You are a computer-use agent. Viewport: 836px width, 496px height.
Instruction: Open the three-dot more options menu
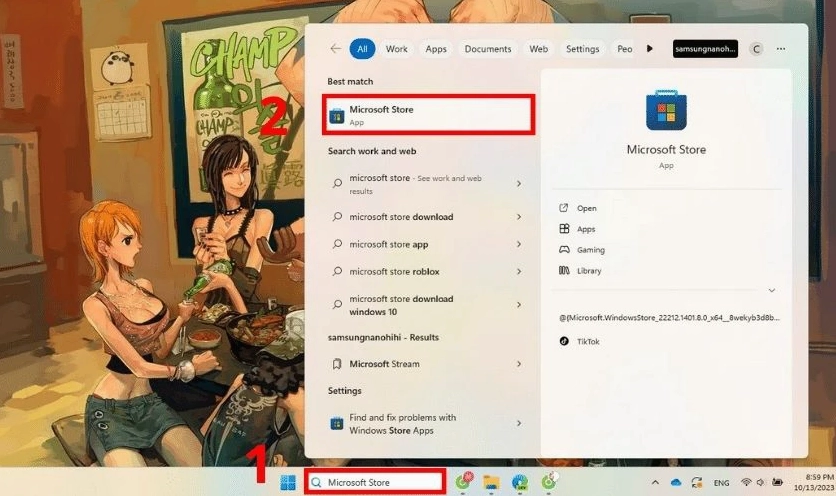click(x=781, y=49)
